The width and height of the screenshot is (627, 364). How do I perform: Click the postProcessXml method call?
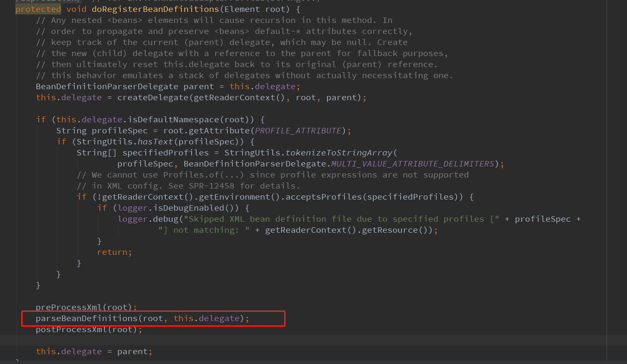[71, 329]
